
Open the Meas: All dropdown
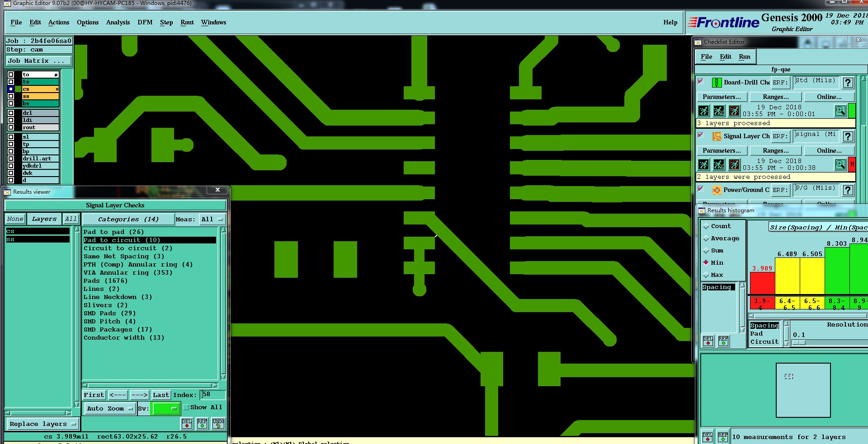[x=212, y=220]
